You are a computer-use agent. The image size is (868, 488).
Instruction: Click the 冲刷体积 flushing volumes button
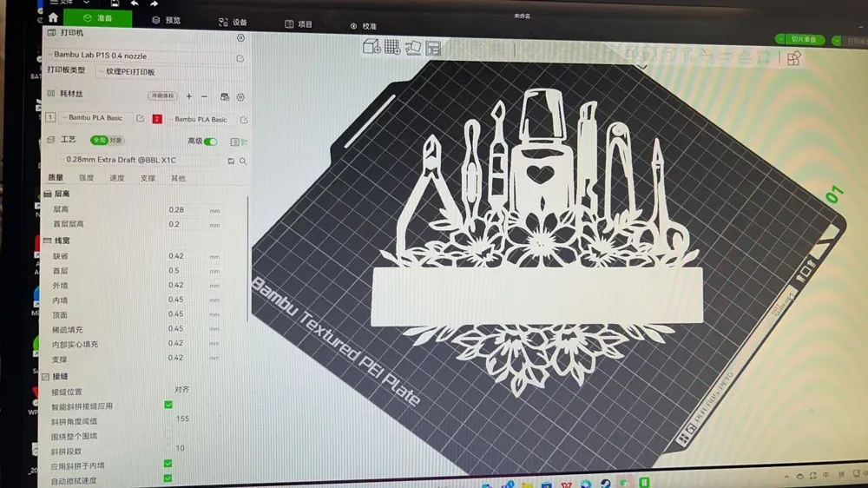(x=163, y=96)
